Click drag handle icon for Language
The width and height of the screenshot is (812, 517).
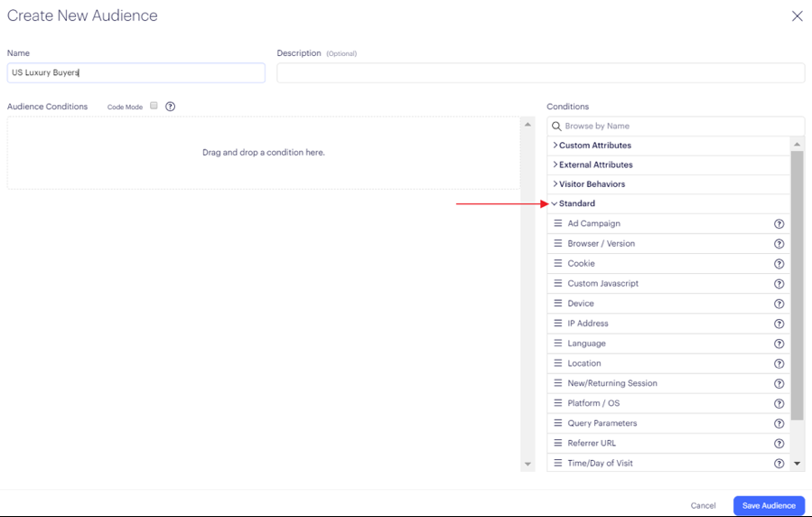pos(558,343)
